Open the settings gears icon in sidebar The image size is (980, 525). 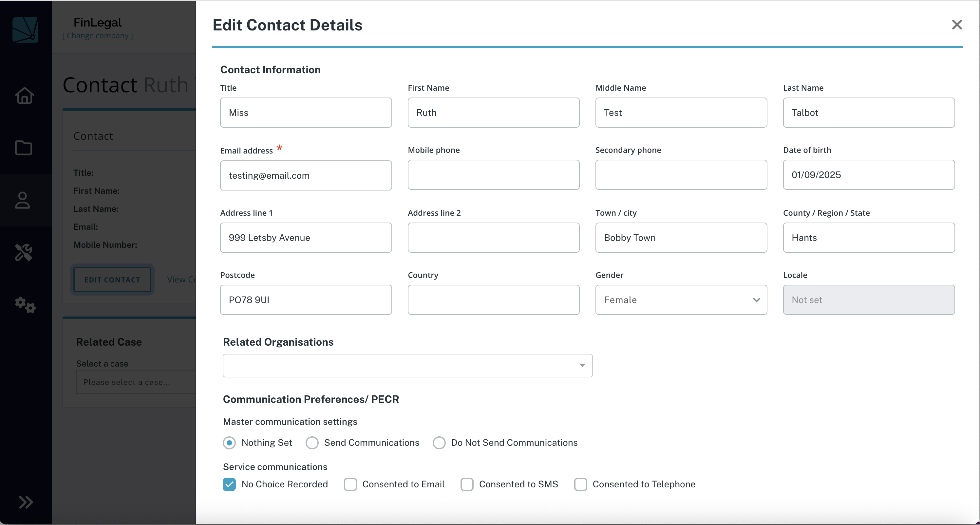pyautogui.click(x=24, y=305)
